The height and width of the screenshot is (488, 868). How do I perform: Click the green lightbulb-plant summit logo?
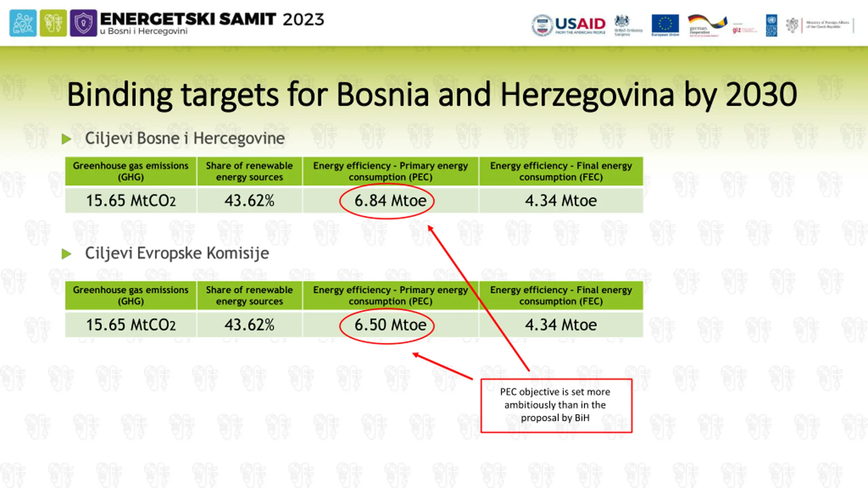click(53, 23)
